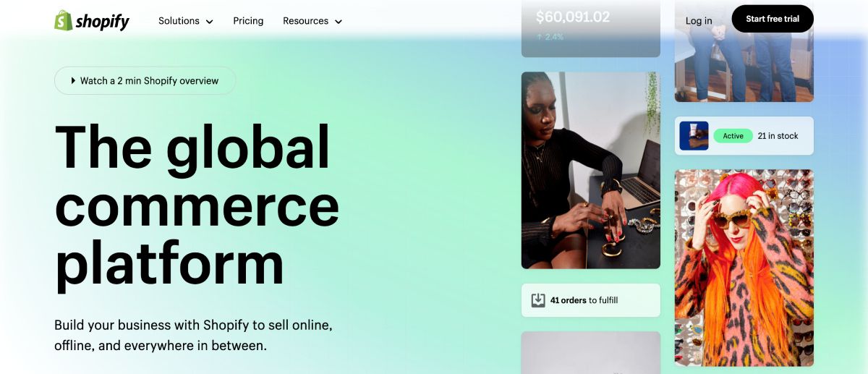Viewport: 868px width, 374px height.
Task: Click the blue product thumbnail icon
Action: click(694, 136)
